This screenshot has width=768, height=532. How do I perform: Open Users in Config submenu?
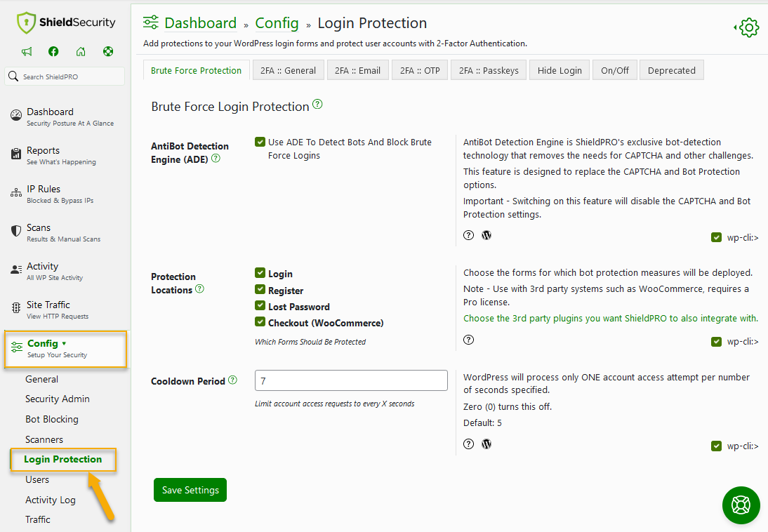pos(37,479)
